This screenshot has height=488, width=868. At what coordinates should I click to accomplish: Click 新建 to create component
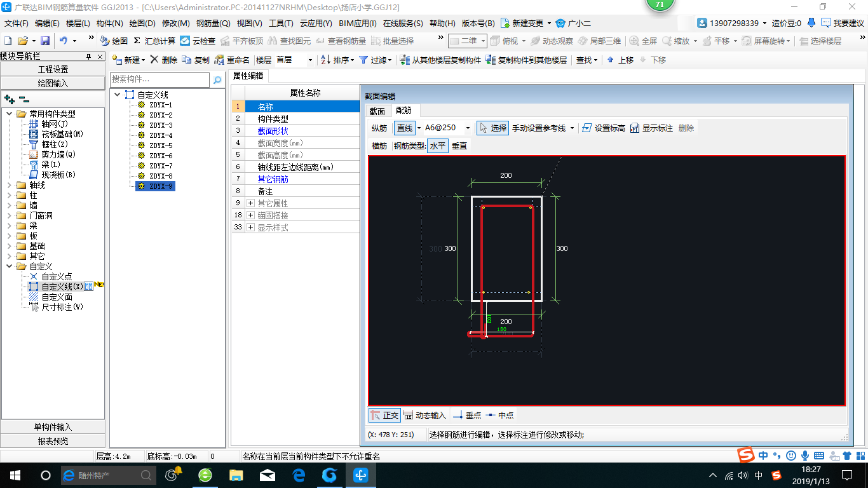128,60
